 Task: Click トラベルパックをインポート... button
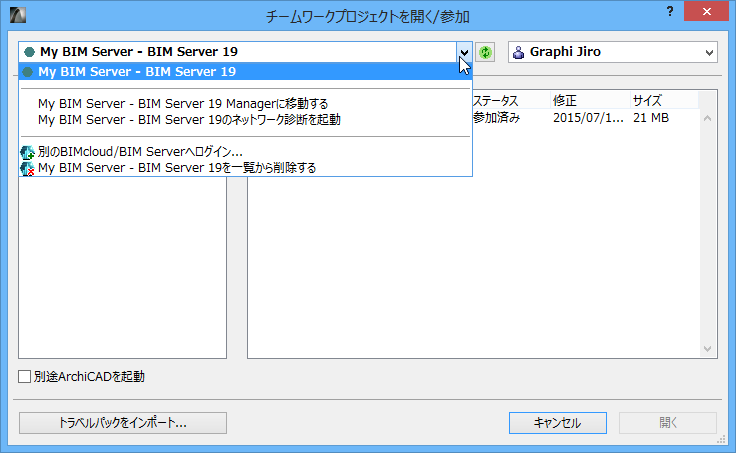pos(123,423)
